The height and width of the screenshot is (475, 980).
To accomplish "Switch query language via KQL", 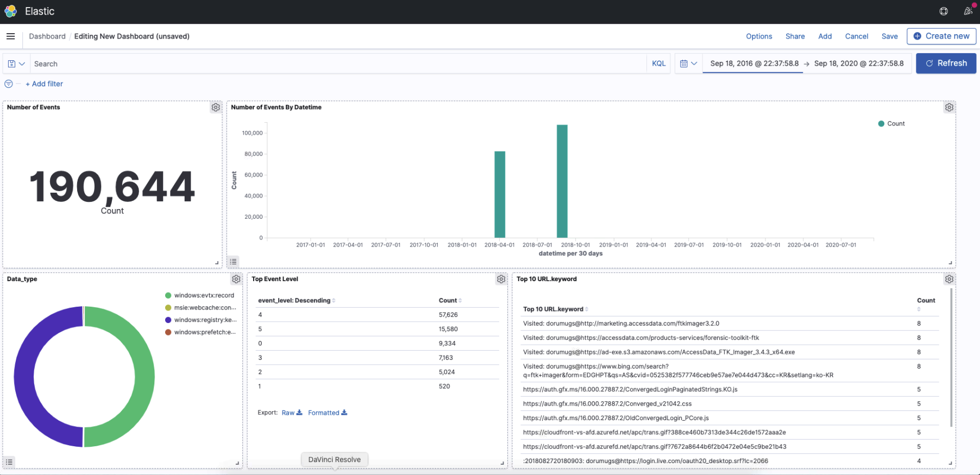I will (x=658, y=64).
